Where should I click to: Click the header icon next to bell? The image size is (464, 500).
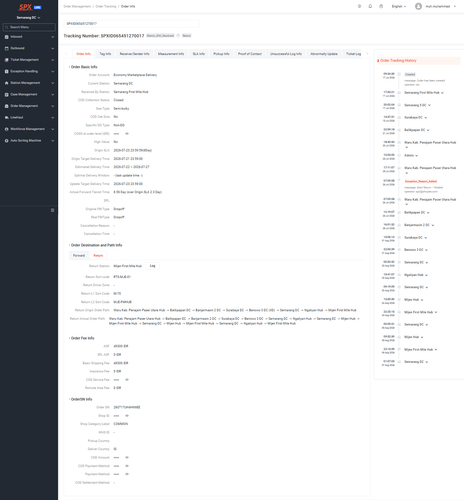[381, 6]
